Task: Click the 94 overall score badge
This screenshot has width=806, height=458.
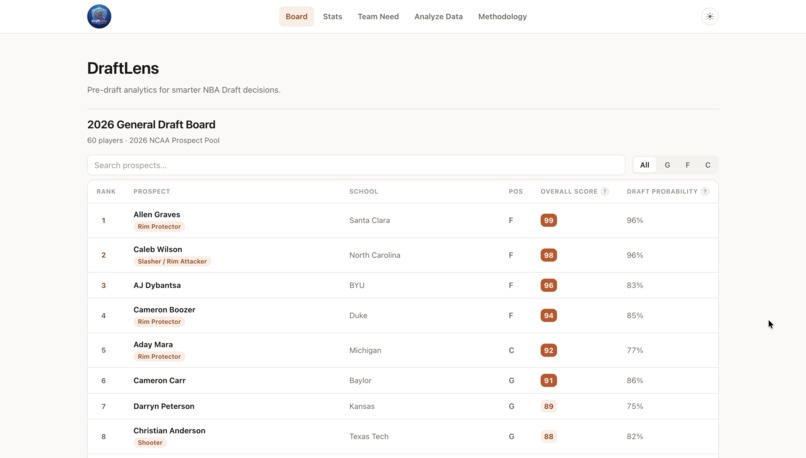Action: (548, 316)
